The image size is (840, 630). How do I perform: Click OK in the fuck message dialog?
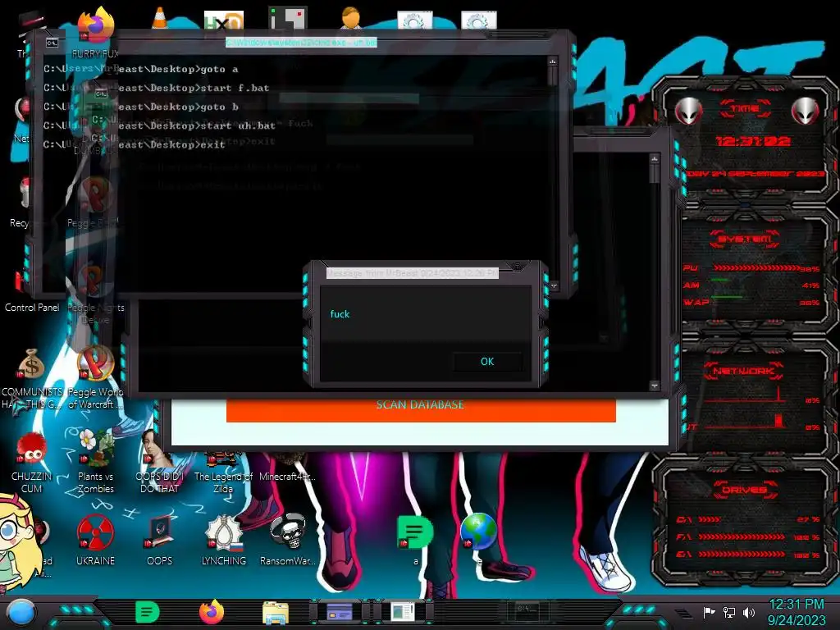487,362
